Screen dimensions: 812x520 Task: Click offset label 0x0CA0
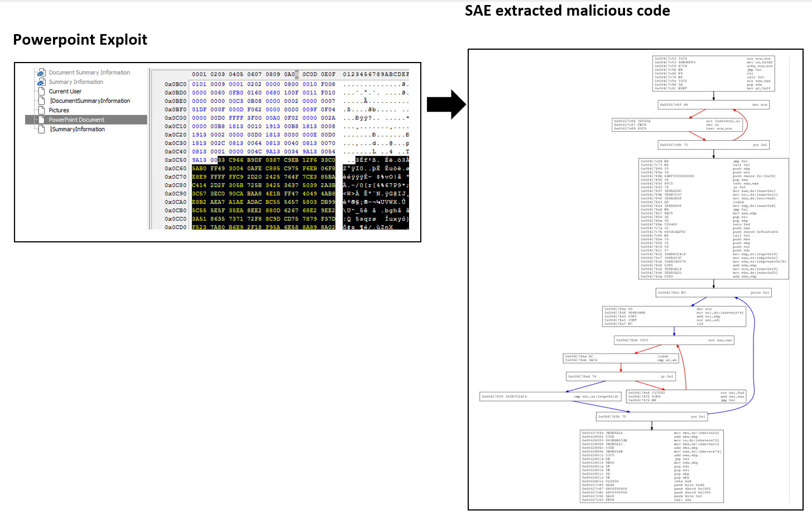175,202
